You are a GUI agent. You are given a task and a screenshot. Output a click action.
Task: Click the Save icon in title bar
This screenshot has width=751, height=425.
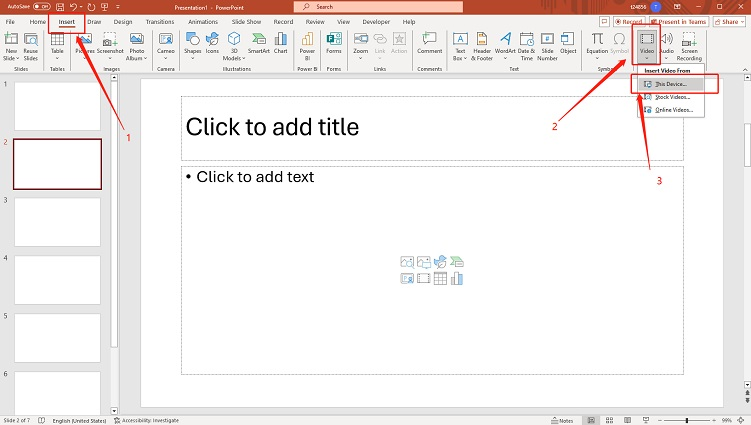[60, 7]
